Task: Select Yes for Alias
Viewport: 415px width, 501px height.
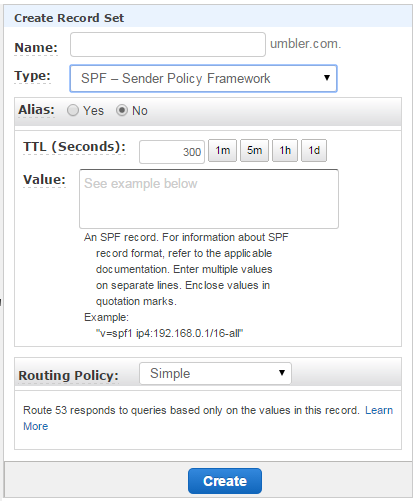Action: 73,110
